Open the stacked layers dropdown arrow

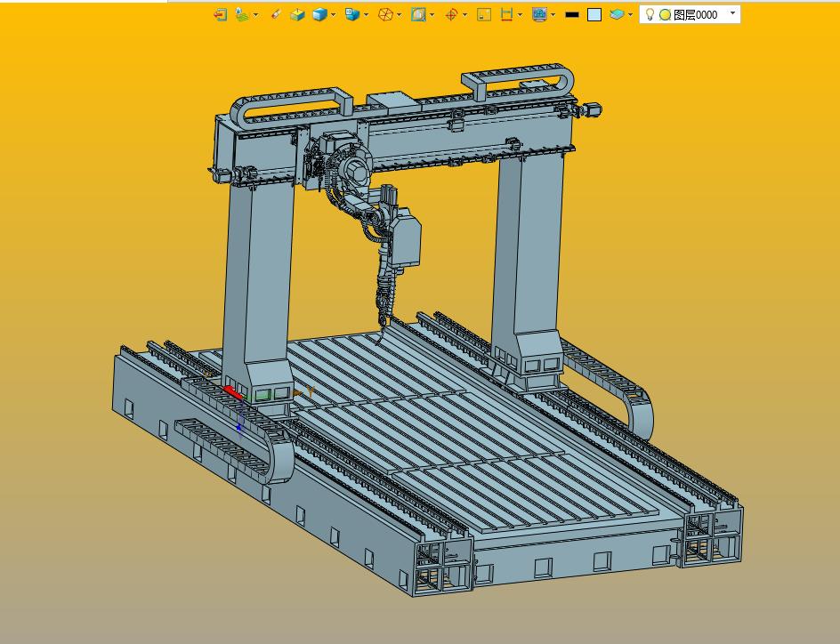coord(630,15)
